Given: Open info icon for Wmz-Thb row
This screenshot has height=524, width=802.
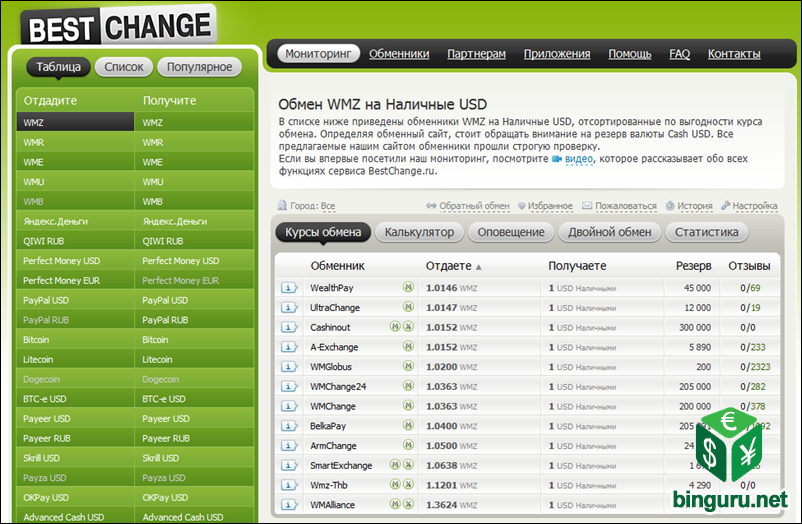Looking at the screenshot, I should pos(288,485).
